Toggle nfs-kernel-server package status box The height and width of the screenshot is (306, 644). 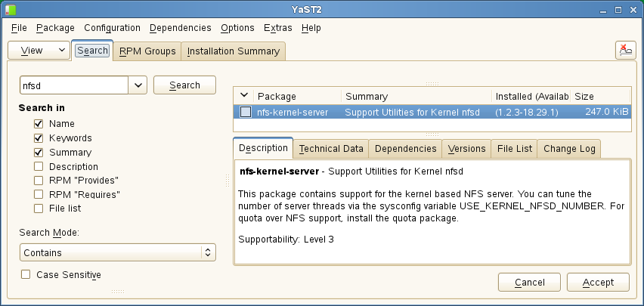pos(246,112)
